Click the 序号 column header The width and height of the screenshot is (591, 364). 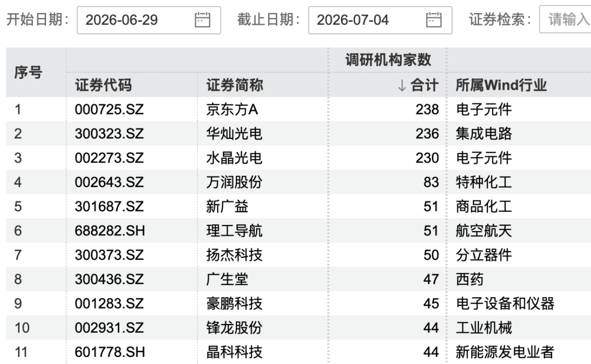(x=28, y=72)
